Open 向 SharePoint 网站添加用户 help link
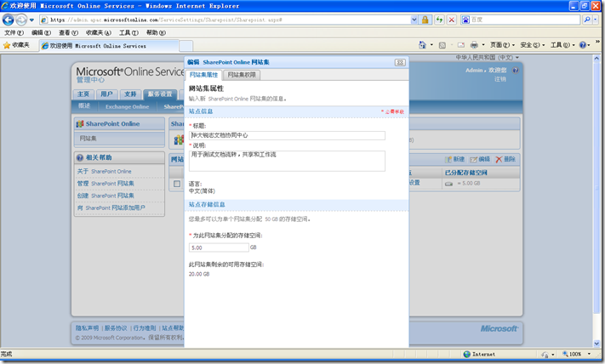Image resolution: width=605 pixels, height=364 pixels. (x=111, y=208)
